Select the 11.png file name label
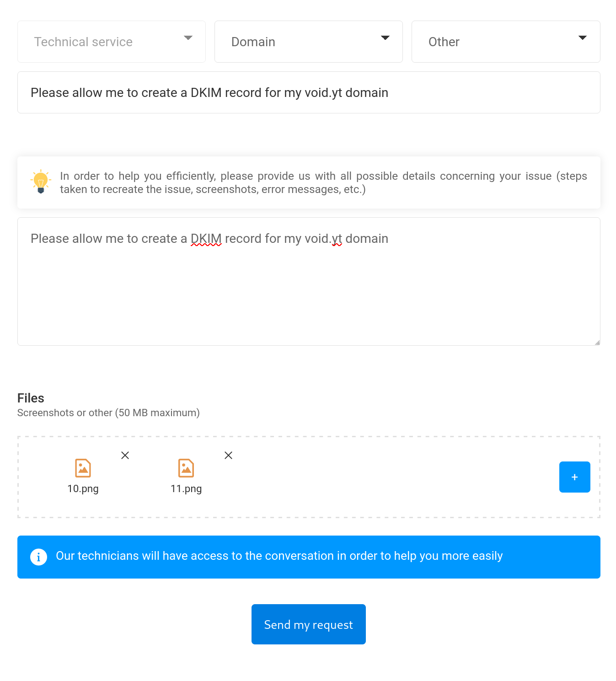616x681 pixels. 186,488
